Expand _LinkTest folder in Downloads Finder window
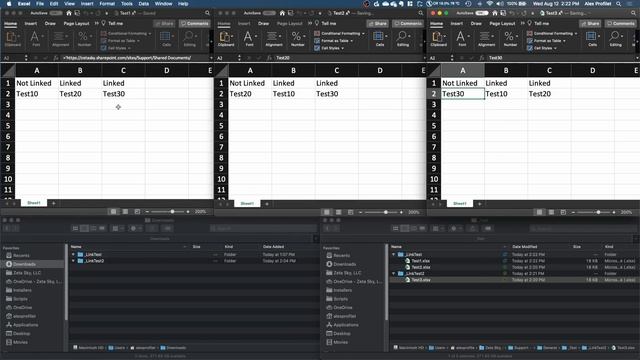This screenshot has height=360, width=640. point(73,254)
